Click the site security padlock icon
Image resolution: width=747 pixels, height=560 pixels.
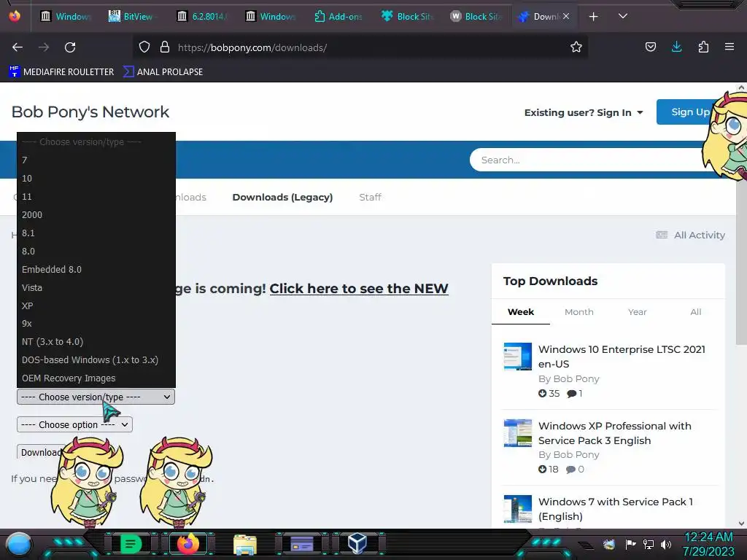165,47
